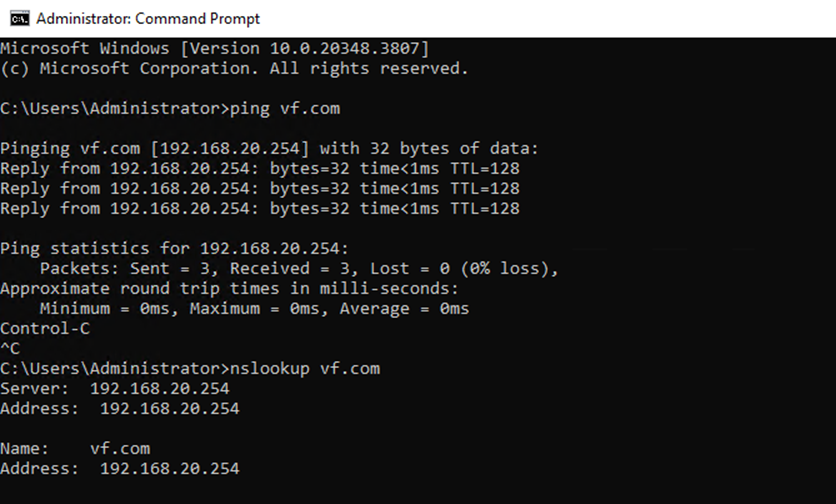Click the Address line below Server
Screen dimensions: 836x504
[119, 409]
